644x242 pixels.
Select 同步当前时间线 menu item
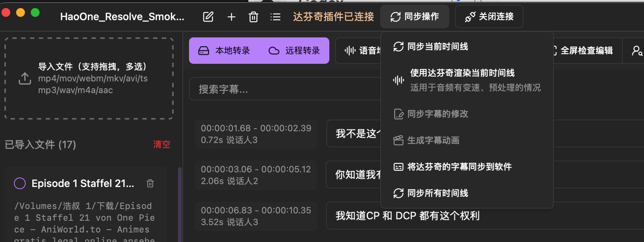(467, 47)
